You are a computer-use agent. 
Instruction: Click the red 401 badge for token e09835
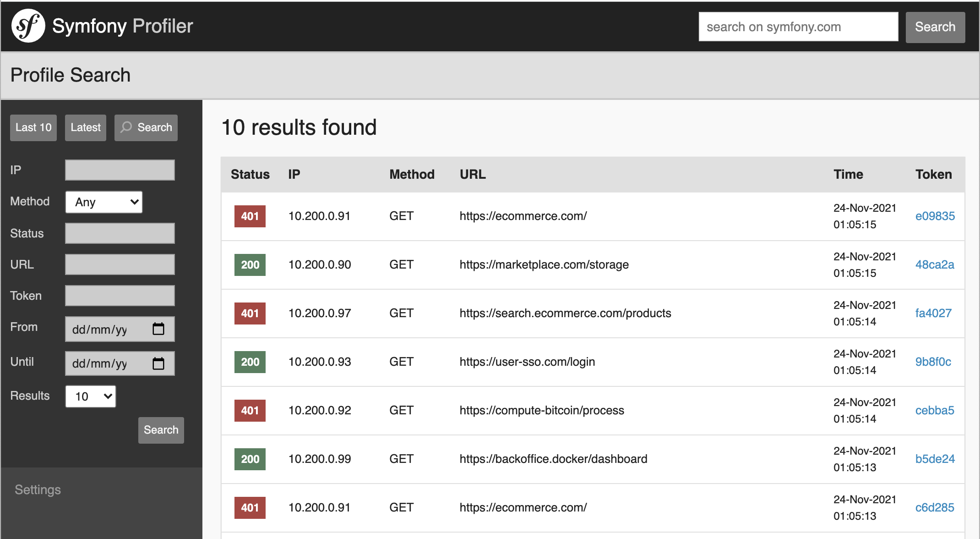click(x=250, y=216)
